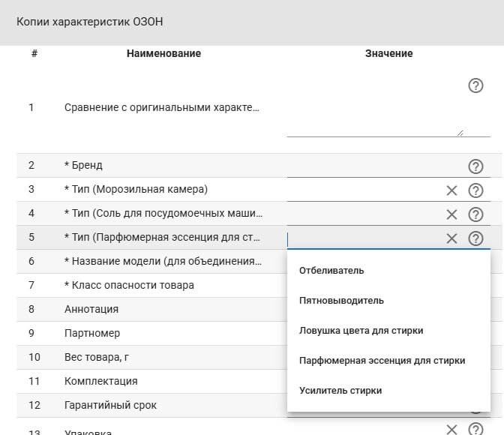The height and width of the screenshot is (435, 504).
Task: Click the active Тип (Парфюмерная эссенция) input
Action: [x=360, y=238]
